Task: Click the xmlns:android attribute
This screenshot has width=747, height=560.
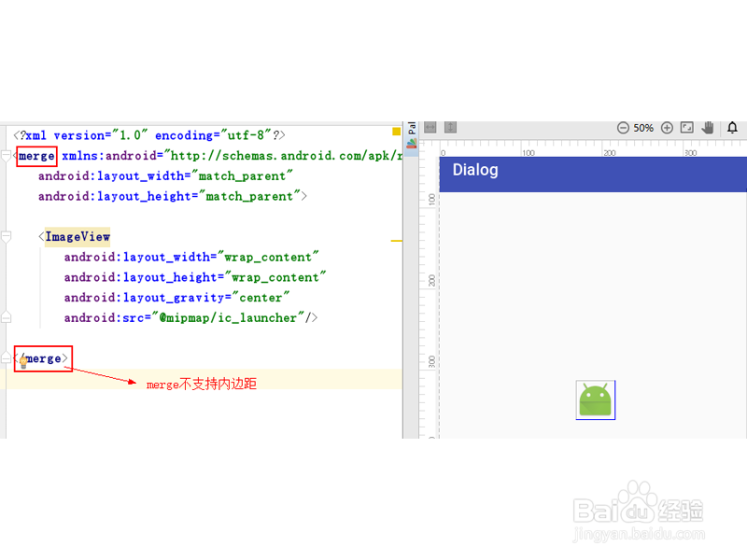Action: tap(232, 156)
